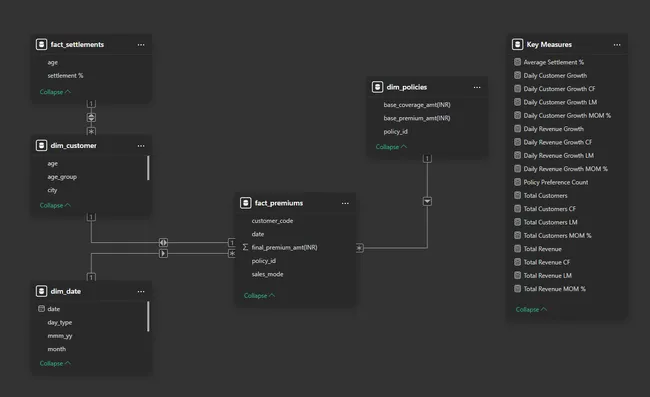Open dim_customer more options menu
The width and height of the screenshot is (650, 397).
141,146
